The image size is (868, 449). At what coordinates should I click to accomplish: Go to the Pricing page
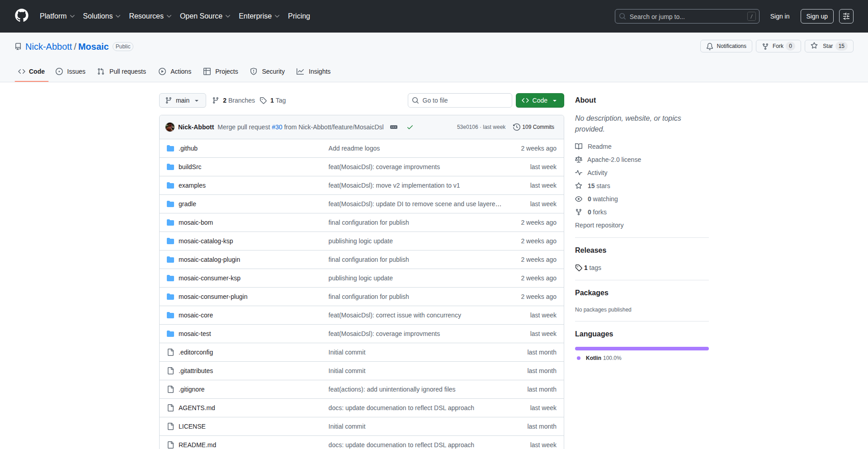[299, 16]
